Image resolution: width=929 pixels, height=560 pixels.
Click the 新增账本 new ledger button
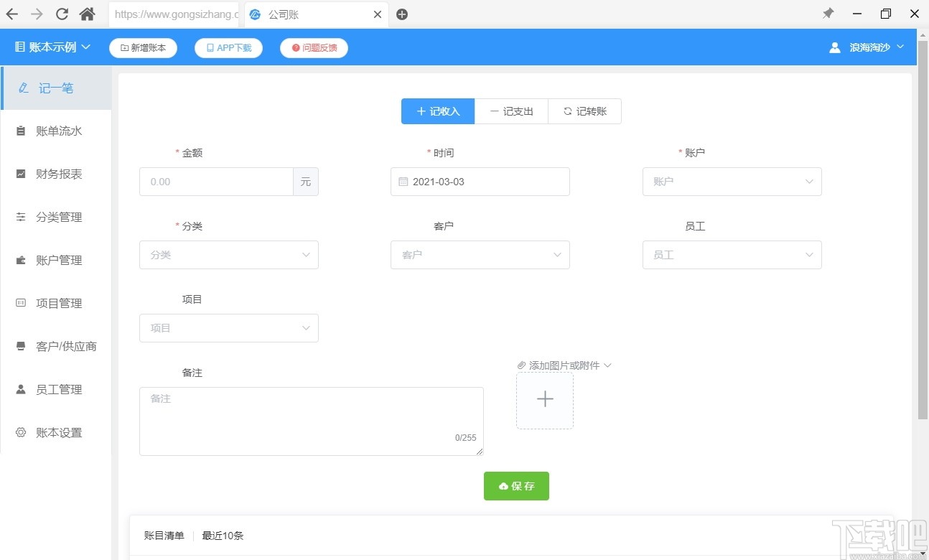[143, 47]
